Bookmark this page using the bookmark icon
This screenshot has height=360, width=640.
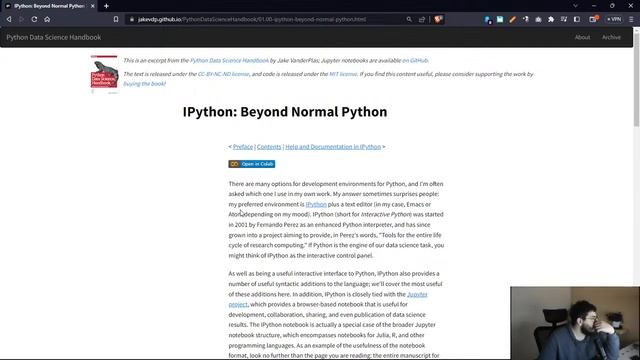[x=116, y=19]
